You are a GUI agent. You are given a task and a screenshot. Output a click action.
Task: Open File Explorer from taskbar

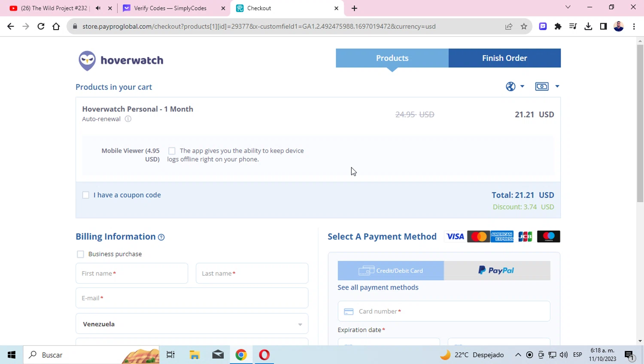pos(194,355)
